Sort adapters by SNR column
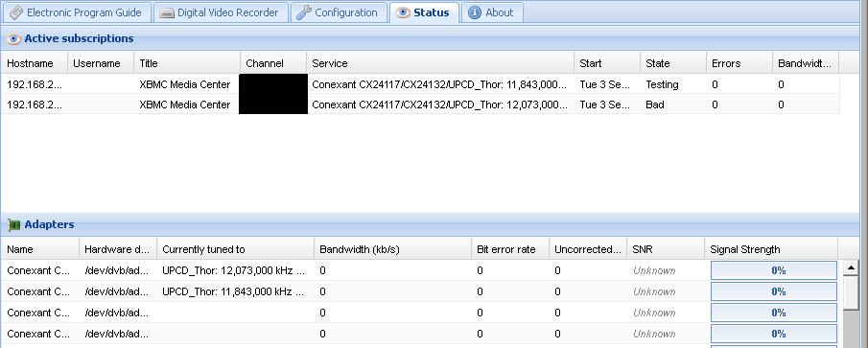 [666, 249]
